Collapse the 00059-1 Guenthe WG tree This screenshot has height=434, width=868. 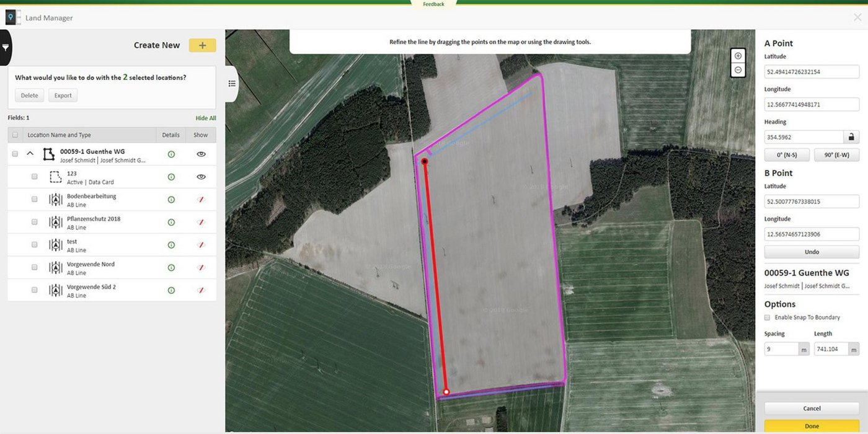click(30, 154)
